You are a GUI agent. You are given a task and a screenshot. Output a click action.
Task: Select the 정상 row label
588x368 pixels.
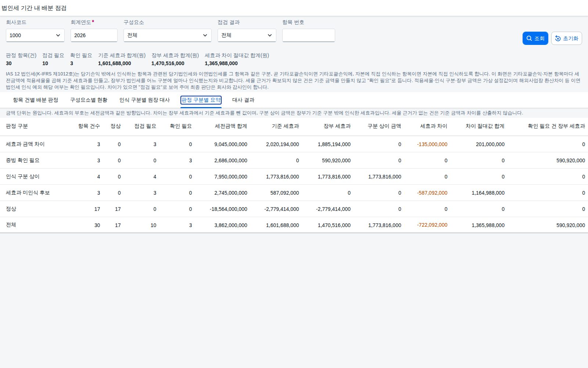pyautogui.click(x=11, y=209)
